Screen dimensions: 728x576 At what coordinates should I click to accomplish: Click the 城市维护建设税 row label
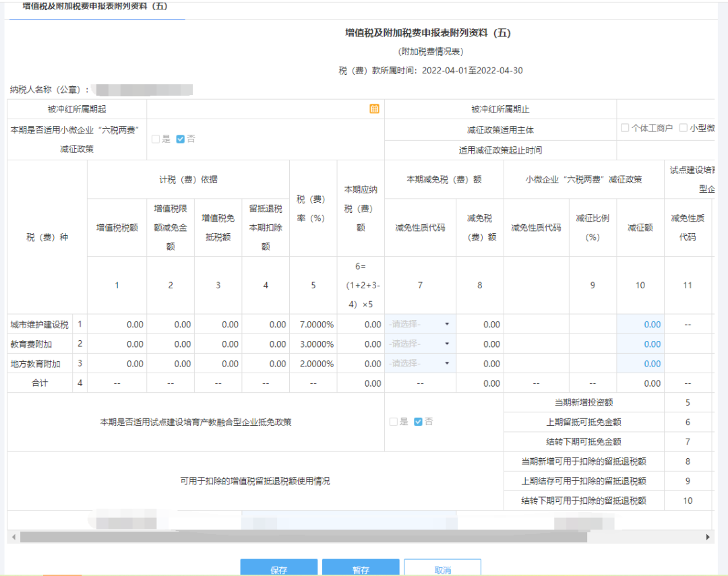[x=40, y=325]
